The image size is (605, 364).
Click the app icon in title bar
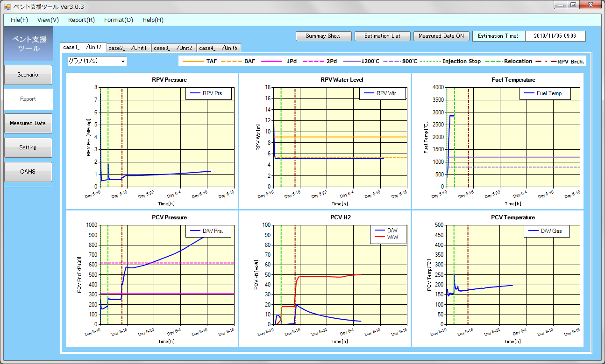point(7,7)
